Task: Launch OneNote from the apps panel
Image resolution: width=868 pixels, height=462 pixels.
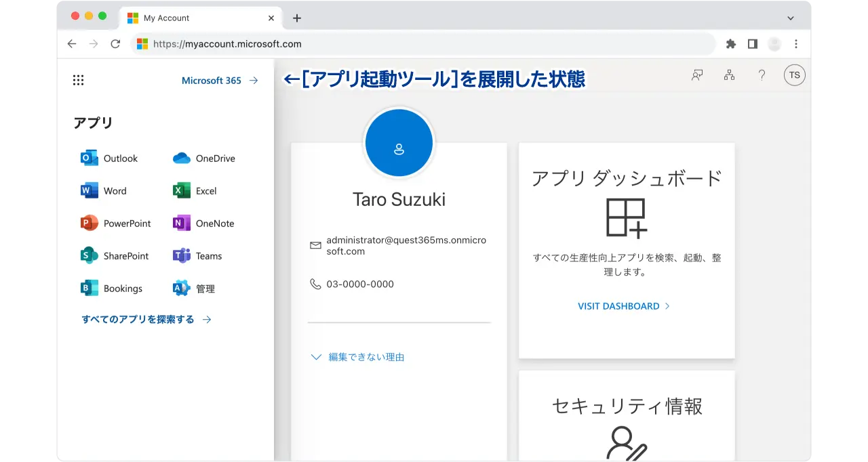Action: tap(203, 223)
